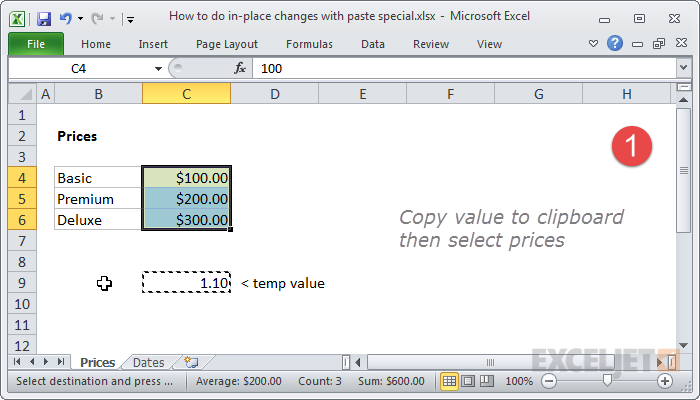Click the vertical scrollbar down arrow
This screenshot has width=700, height=400.
click(x=683, y=345)
